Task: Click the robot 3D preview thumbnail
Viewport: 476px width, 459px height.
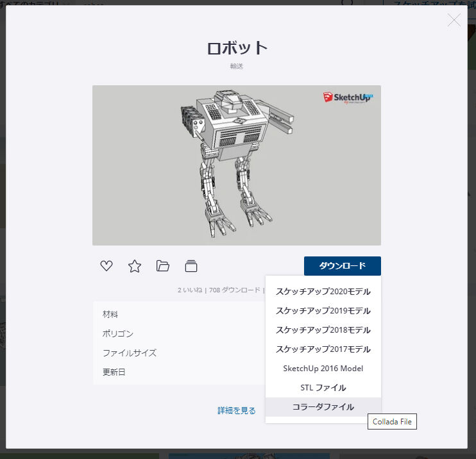Action: [237, 165]
